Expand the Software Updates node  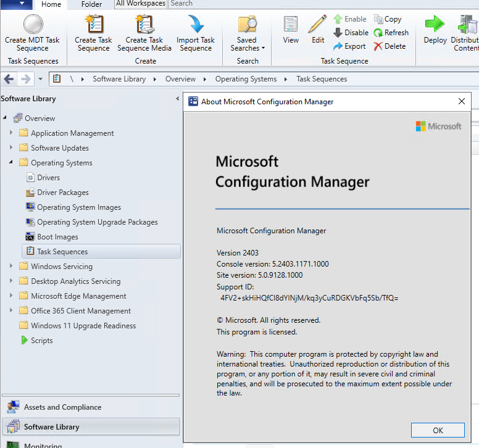pos(11,147)
